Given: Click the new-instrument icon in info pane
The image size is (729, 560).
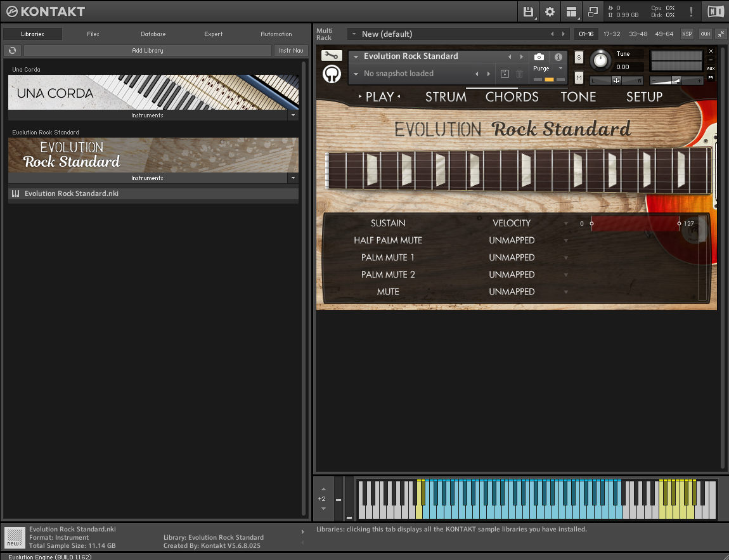Looking at the screenshot, I should pyautogui.click(x=15, y=537).
